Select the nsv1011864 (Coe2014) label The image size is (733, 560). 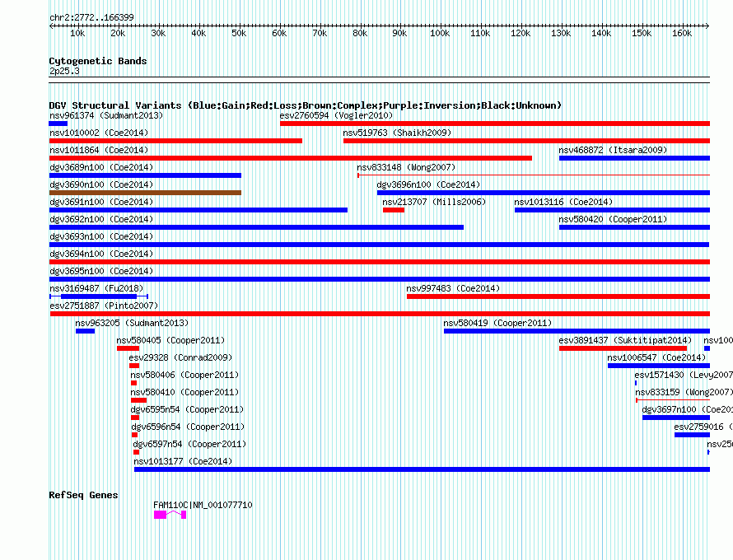pos(99,150)
